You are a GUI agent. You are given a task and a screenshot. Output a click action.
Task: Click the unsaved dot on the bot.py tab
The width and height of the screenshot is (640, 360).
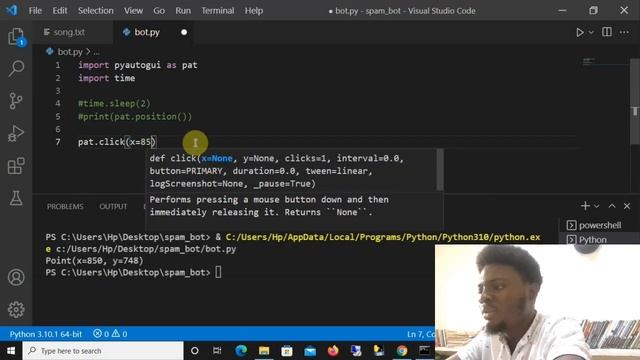[x=184, y=32]
